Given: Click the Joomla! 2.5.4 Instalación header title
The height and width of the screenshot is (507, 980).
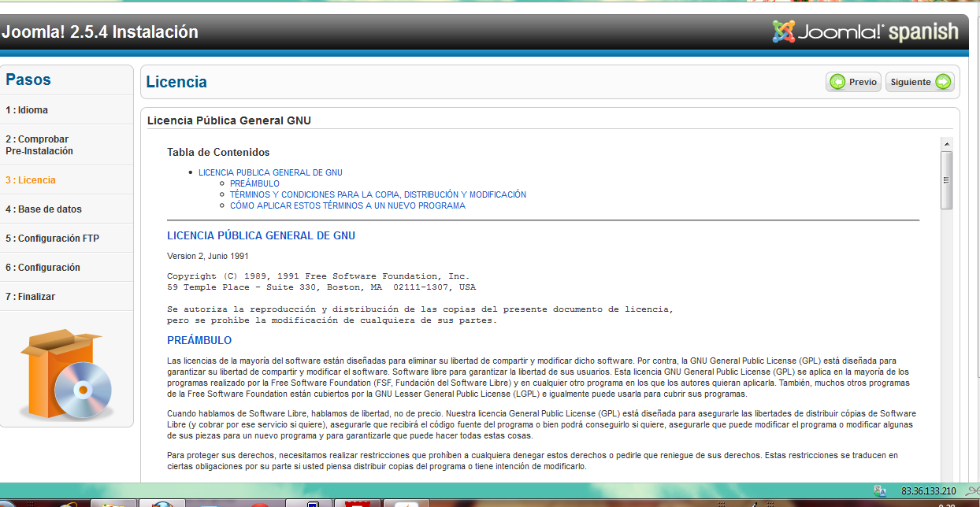Looking at the screenshot, I should tap(99, 32).
